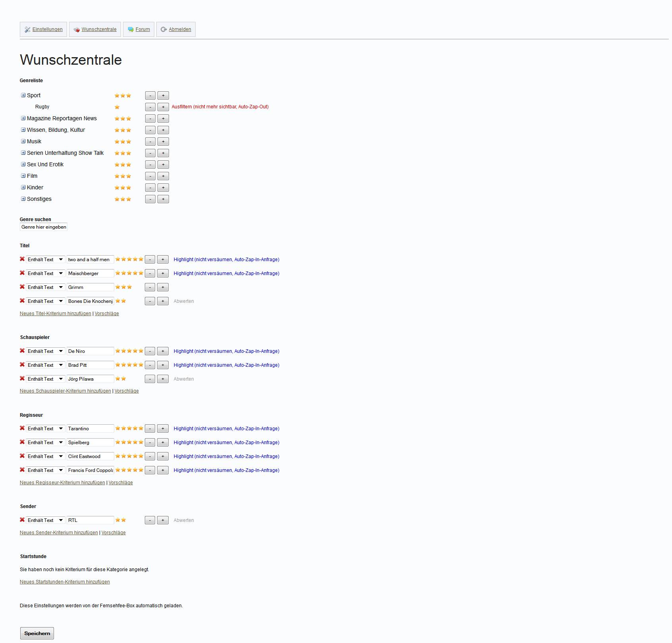Remove the Maischberger title criterion via red X

(x=22, y=273)
